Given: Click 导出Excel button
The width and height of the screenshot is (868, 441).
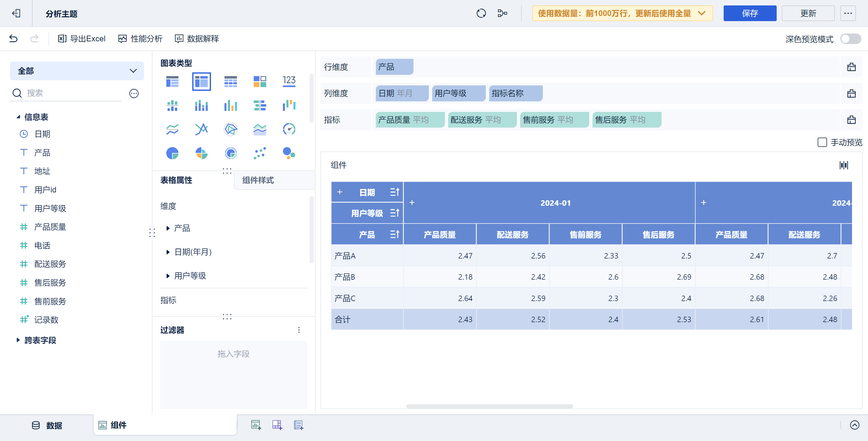Looking at the screenshot, I should (x=82, y=39).
